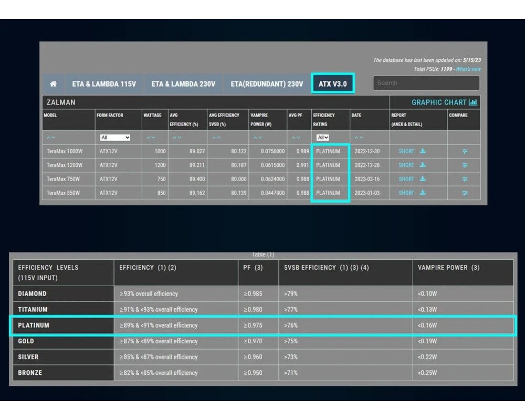Sort by Model column arrows

tap(50, 138)
